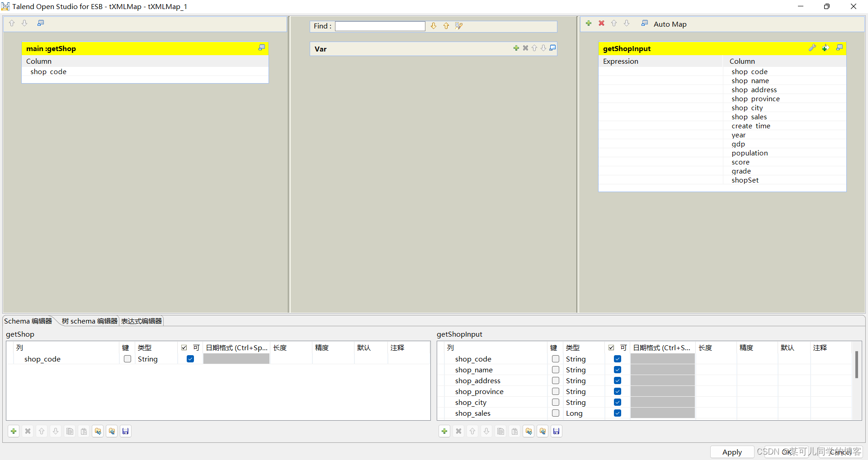Select create time row in getShopInput table
868x460 pixels.
722,126
